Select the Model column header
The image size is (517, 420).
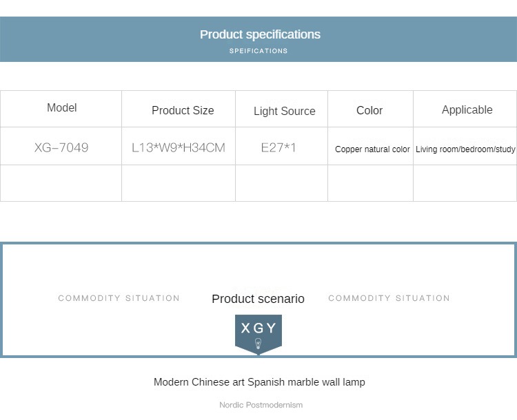[62, 108]
